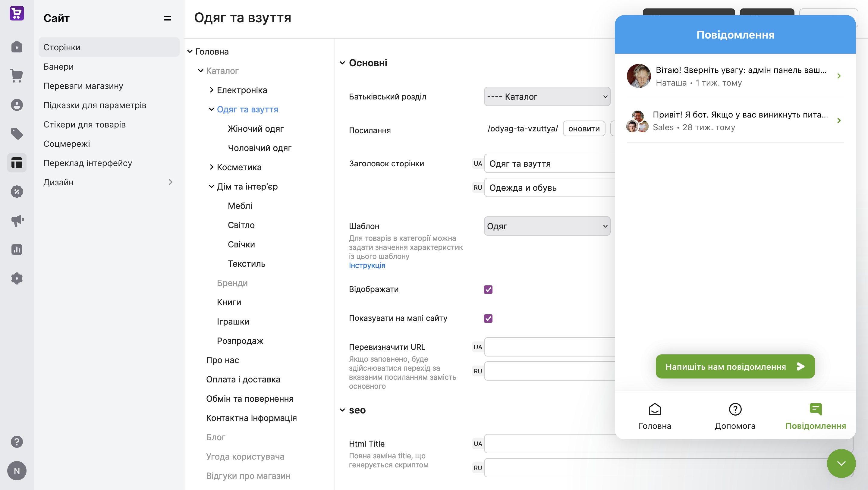Focus the RU Заголовок сторінки field
The width and height of the screenshot is (868, 490).
[549, 188]
